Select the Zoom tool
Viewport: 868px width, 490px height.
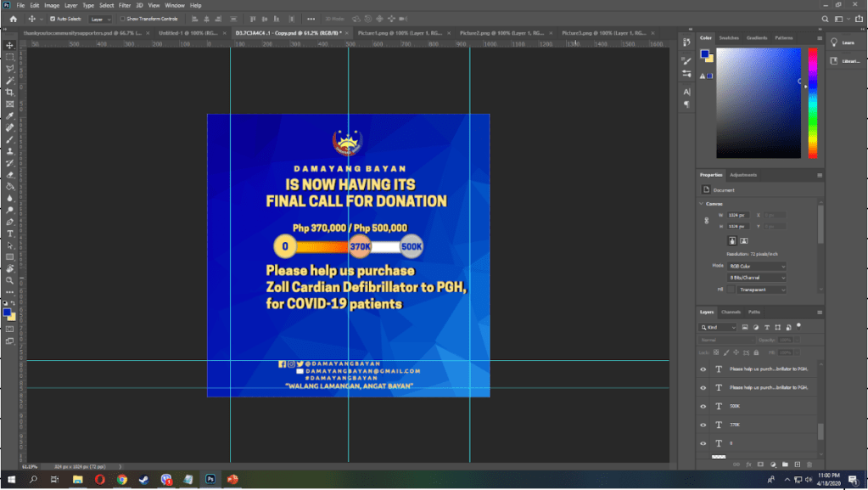pyautogui.click(x=9, y=279)
